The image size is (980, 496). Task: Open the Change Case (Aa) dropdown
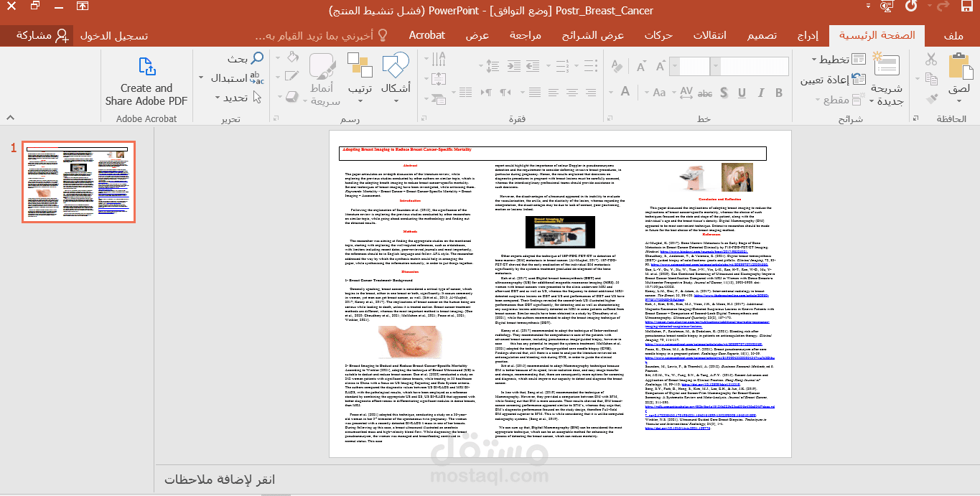pos(655,93)
